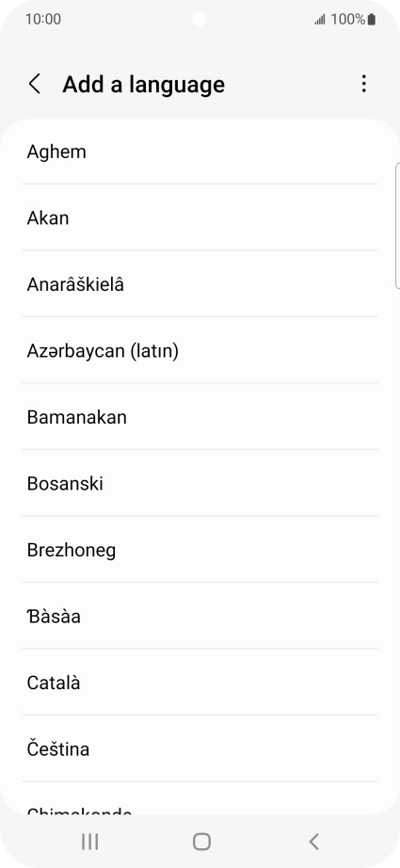The image size is (400, 868).
Task: Choose the Ɓàsàa language entry
Action: [200, 616]
